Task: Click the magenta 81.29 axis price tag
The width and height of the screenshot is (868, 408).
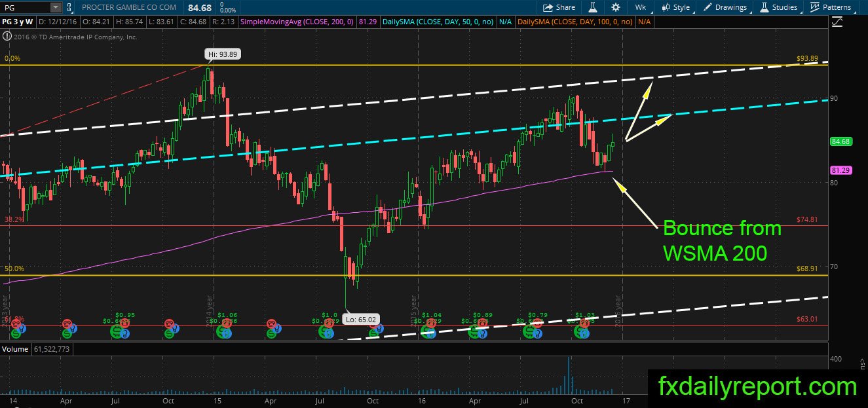Action: (840, 170)
